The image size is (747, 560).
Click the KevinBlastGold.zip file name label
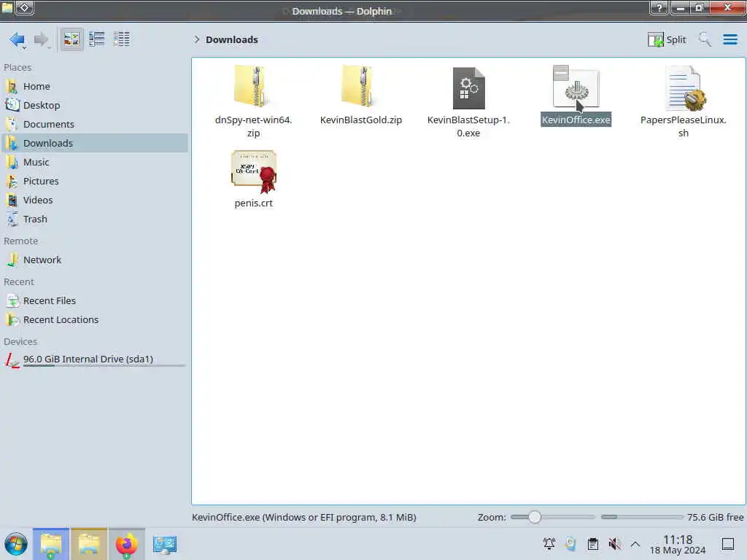point(360,120)
